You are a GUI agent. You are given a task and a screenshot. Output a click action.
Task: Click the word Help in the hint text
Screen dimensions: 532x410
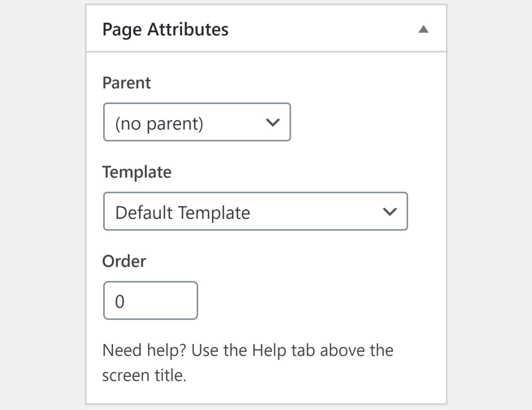click(270, 350)
